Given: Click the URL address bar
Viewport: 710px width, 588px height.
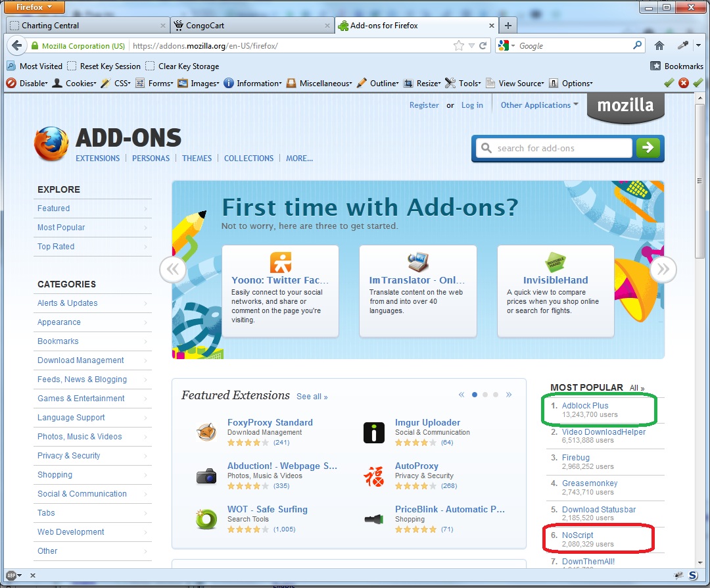Looking at the screenshot, I should point(290,46).
